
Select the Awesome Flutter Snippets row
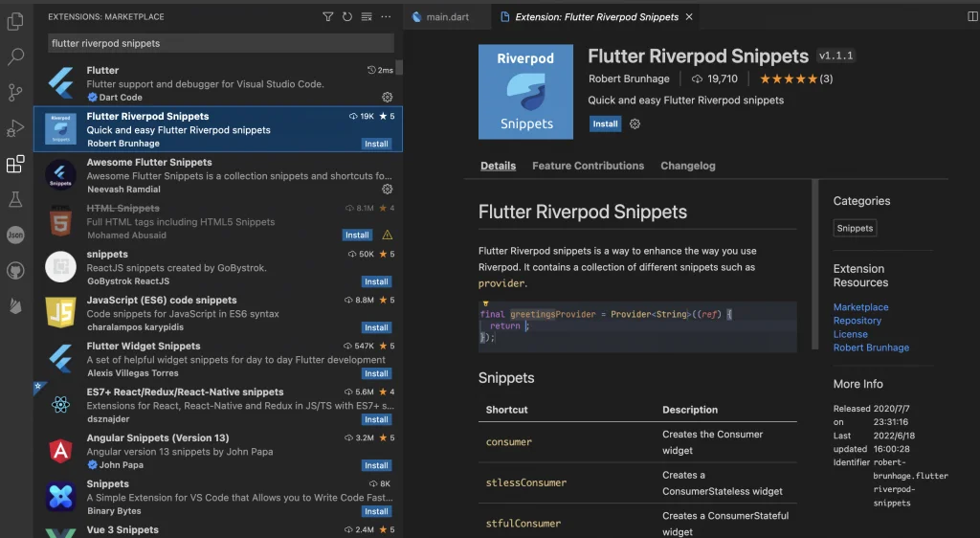217,175
